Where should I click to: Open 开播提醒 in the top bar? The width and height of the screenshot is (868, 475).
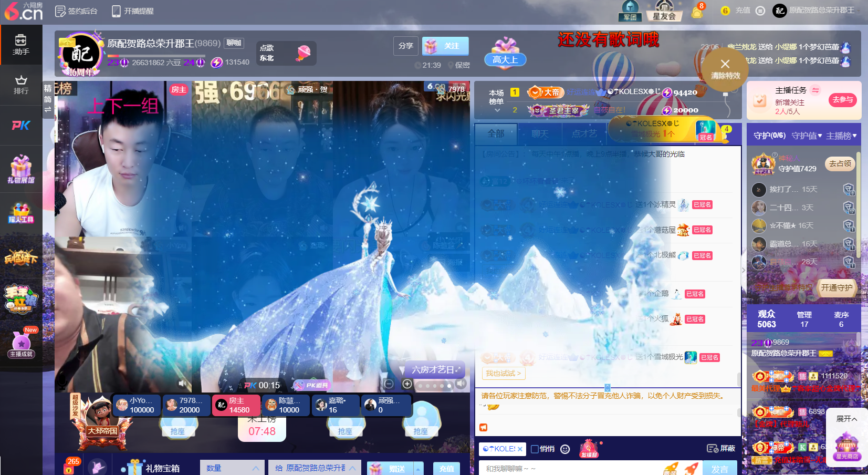132,11
